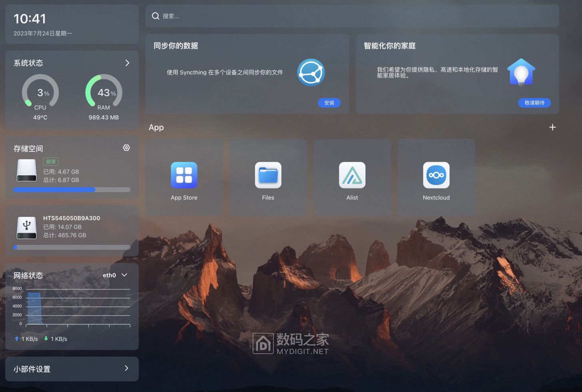Click the system storage usage bar

(72, 190)
